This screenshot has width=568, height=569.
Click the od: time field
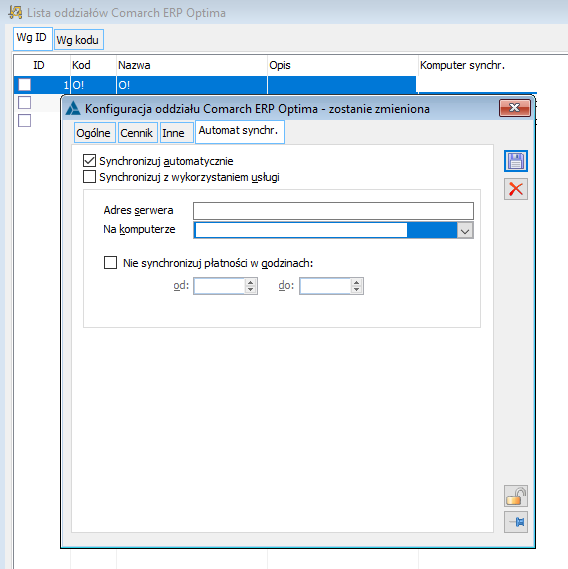pyautogui.click(x=220, y=286)
